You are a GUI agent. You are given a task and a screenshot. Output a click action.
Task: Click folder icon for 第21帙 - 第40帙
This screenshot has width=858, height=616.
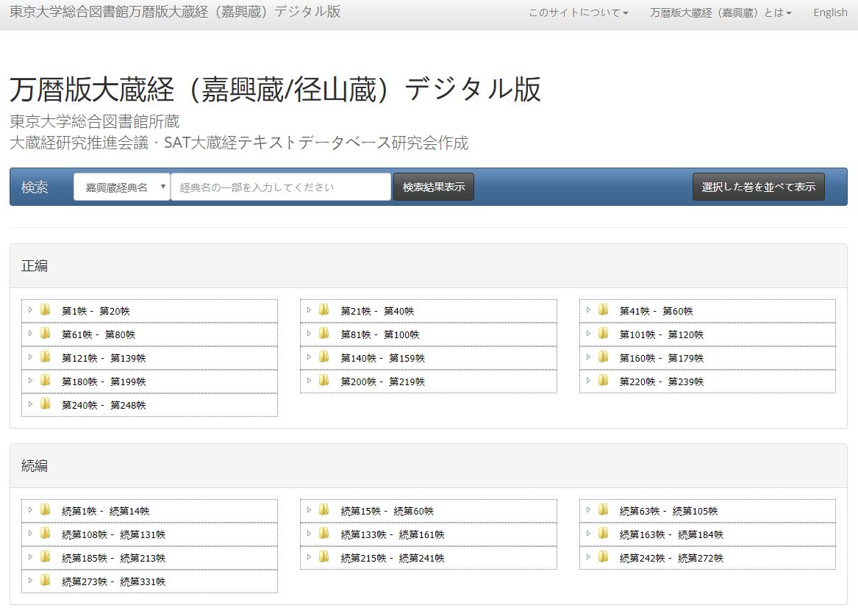point(324,310)
